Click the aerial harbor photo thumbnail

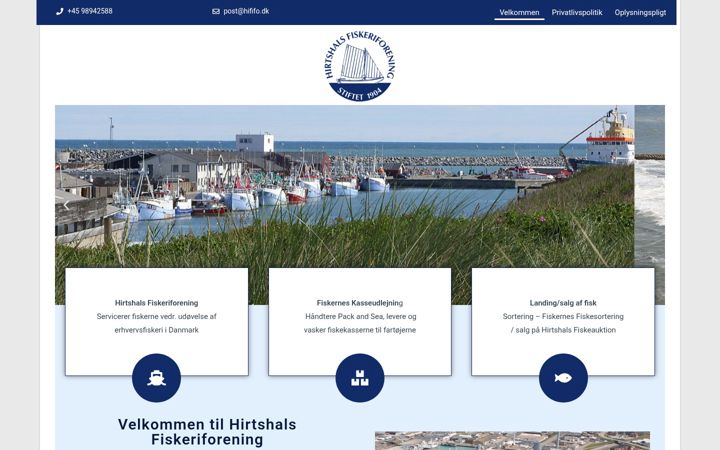[512, 441]
